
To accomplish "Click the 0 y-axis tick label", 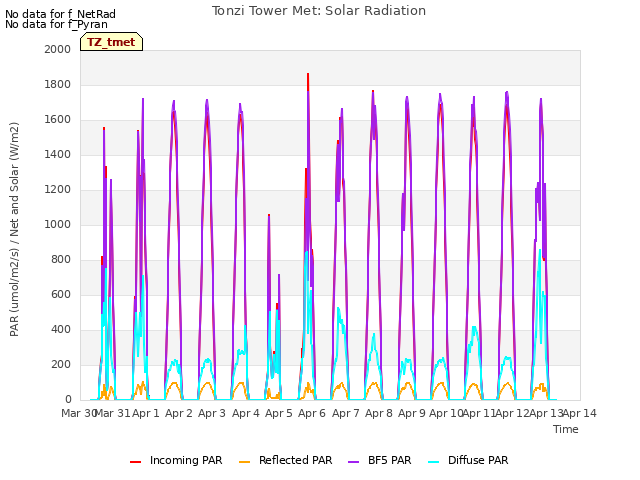I will pyautogui.click(x=68, y=399).
